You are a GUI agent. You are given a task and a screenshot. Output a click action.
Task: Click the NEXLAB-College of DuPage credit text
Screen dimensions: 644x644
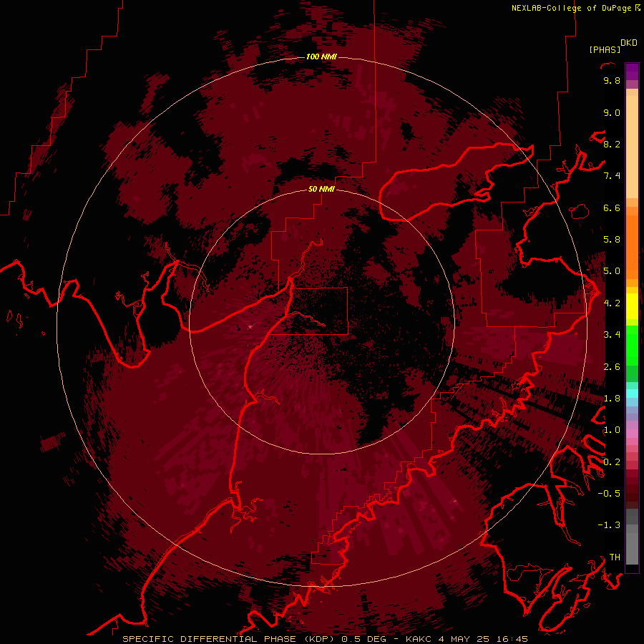click(571, 8)
